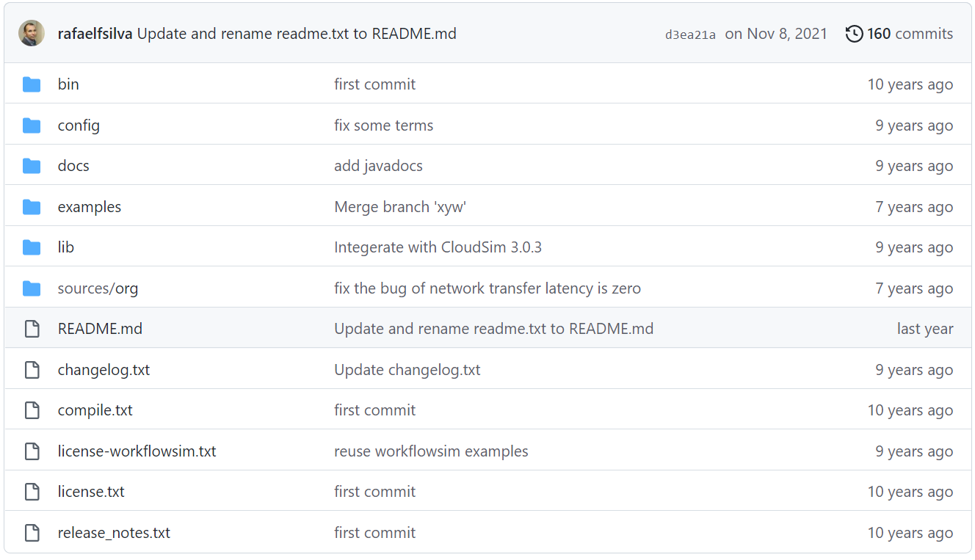
Task: Click the license.txt file icon
Action: click(x=32, y=492)
